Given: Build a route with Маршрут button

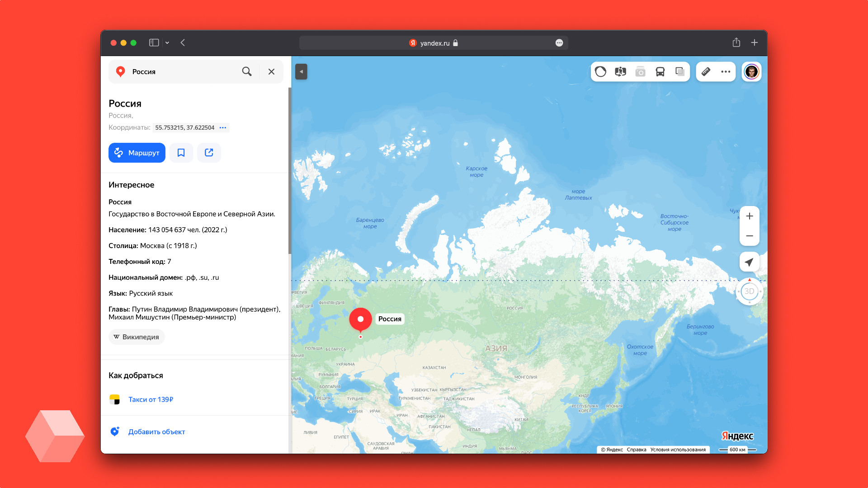Looking at the screenshot, I should (137, 153).
